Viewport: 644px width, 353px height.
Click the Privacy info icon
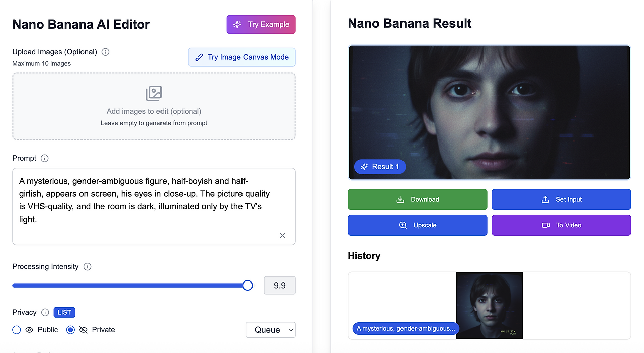click(45, 312)
